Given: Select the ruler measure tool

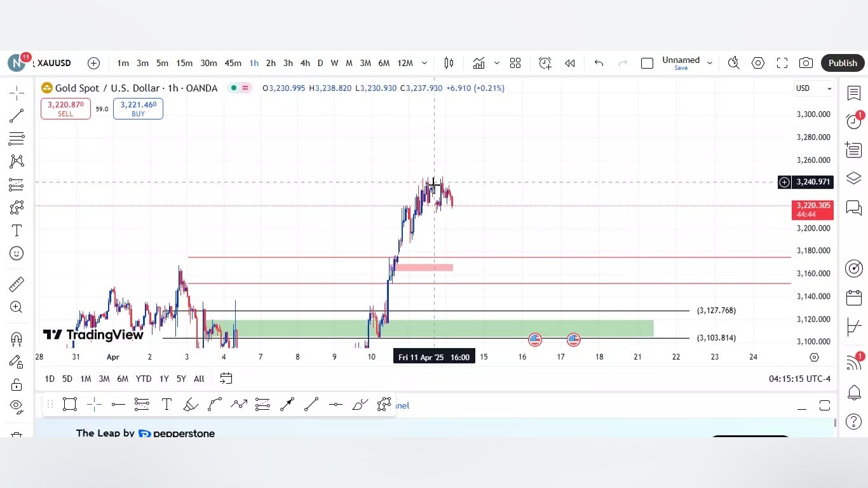Looking at the screenshot, I should pyautogui.click(x=17, y=284).
